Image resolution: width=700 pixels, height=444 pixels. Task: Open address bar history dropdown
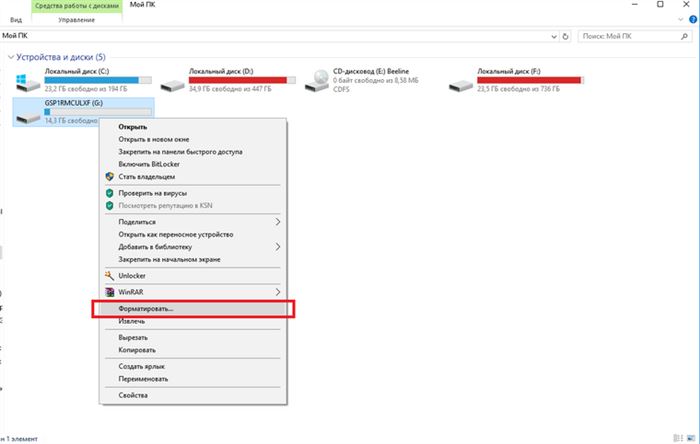click(x=554, y=37)
